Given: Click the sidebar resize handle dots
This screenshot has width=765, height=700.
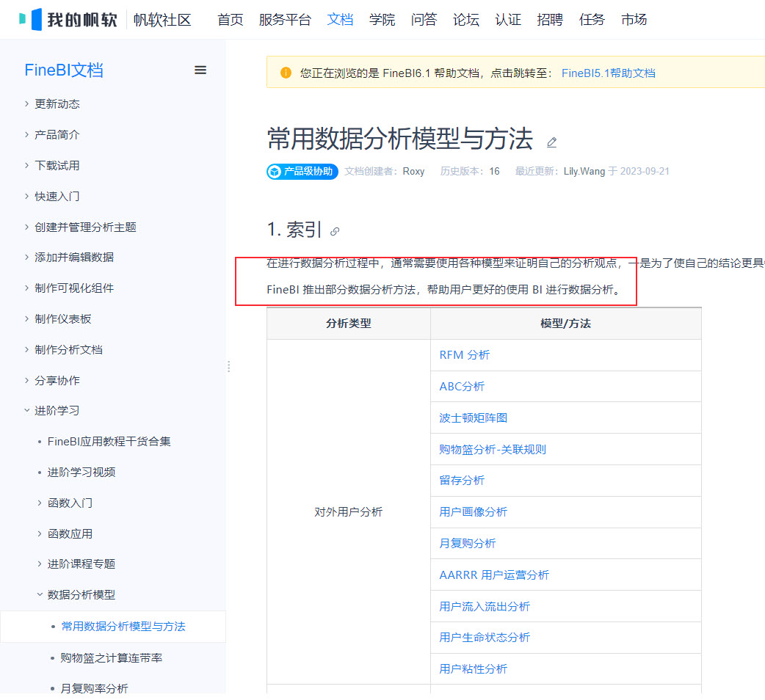Looking at the screenshot, I should click(x=228, y=367).
